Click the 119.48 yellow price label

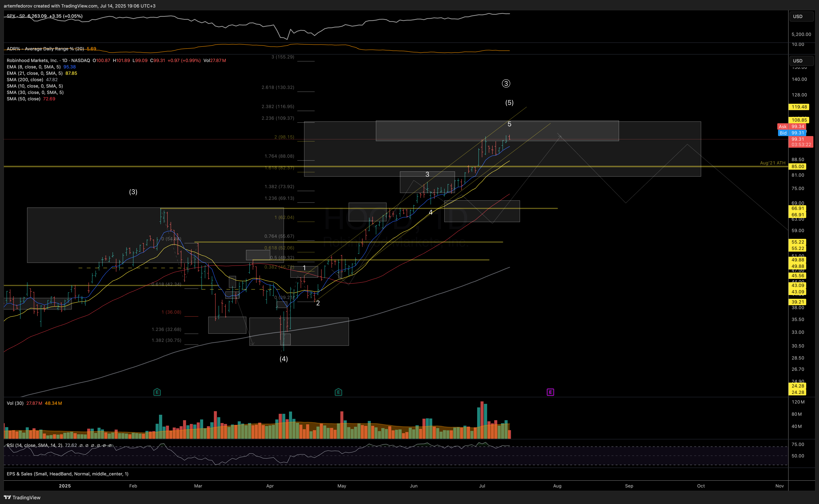point(799,107)
